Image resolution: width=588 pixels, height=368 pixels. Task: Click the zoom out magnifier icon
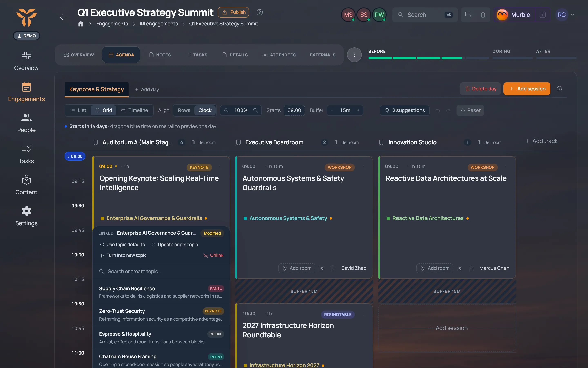[226, 110]
